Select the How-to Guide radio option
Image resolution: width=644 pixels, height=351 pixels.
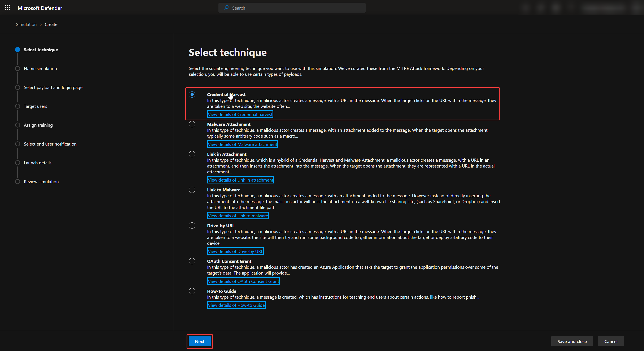point(192,291)
